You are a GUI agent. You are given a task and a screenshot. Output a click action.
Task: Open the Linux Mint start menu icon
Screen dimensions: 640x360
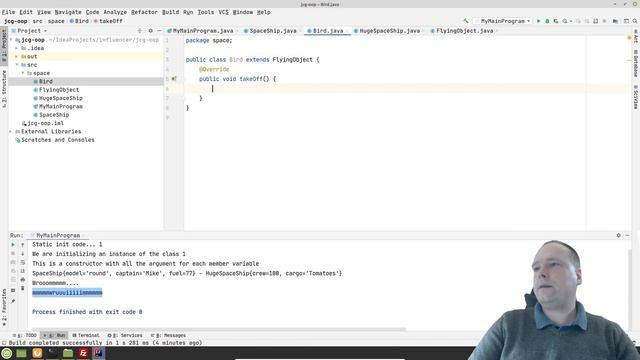coord(7,353)
